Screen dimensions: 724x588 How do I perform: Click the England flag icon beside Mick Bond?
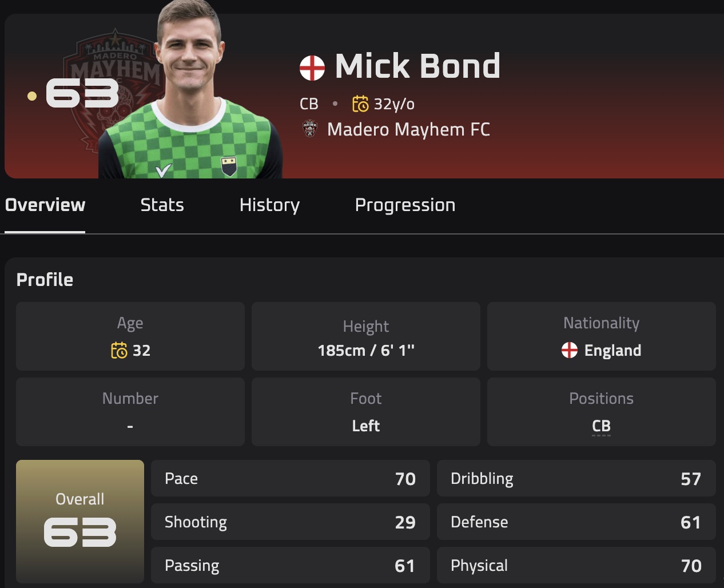(x=312, y=68)
